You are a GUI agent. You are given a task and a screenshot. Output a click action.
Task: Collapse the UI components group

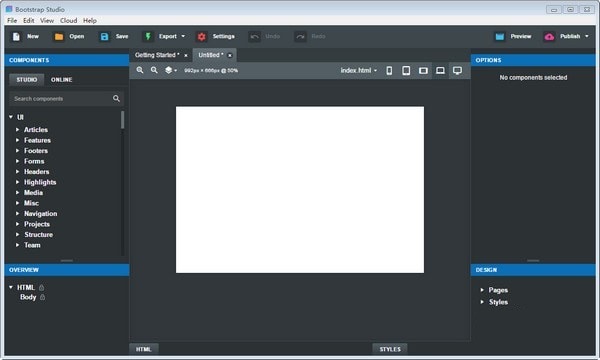pos(11,117)
